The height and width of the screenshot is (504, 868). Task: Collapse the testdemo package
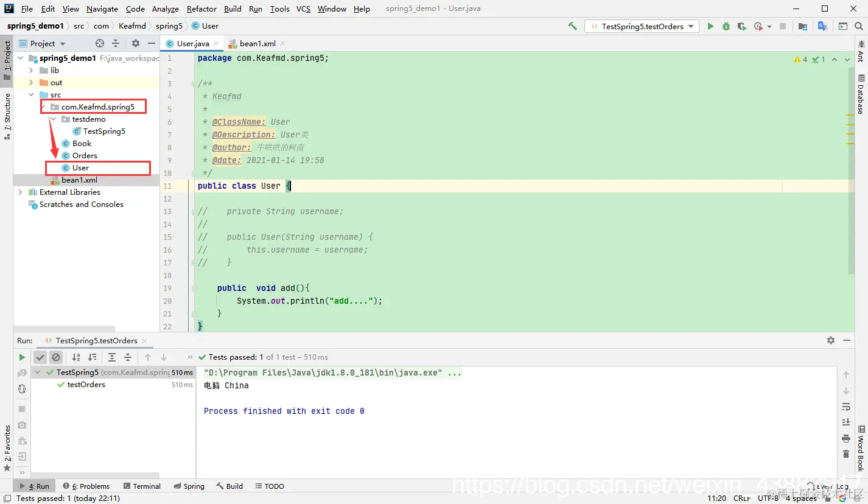(53, 119)
